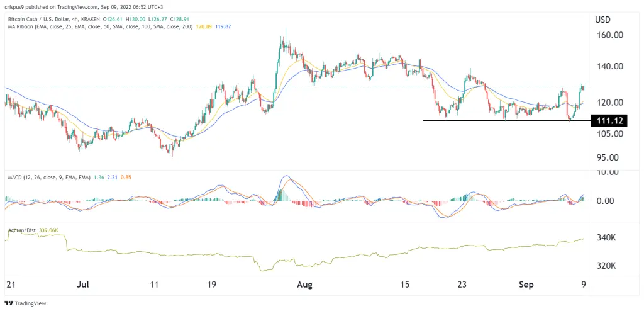Click the USD currency label
The image size is (644, 311).
tap(603, 20)
